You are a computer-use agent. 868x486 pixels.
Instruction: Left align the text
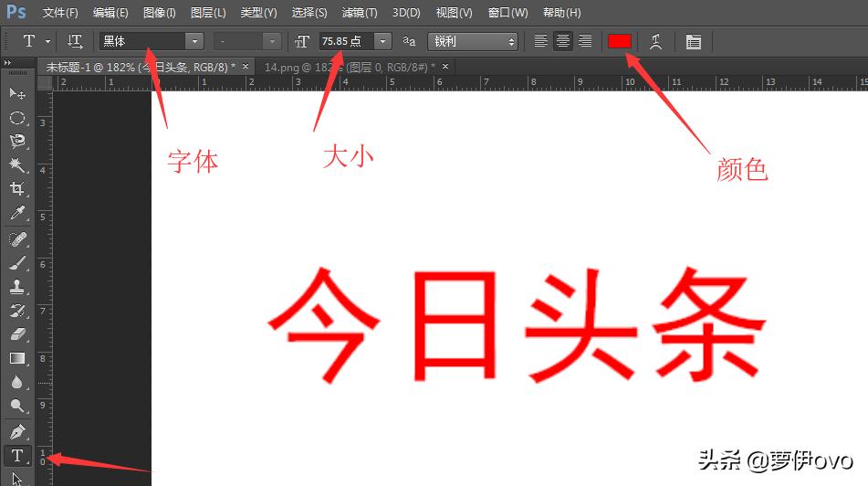pos(541,41)
